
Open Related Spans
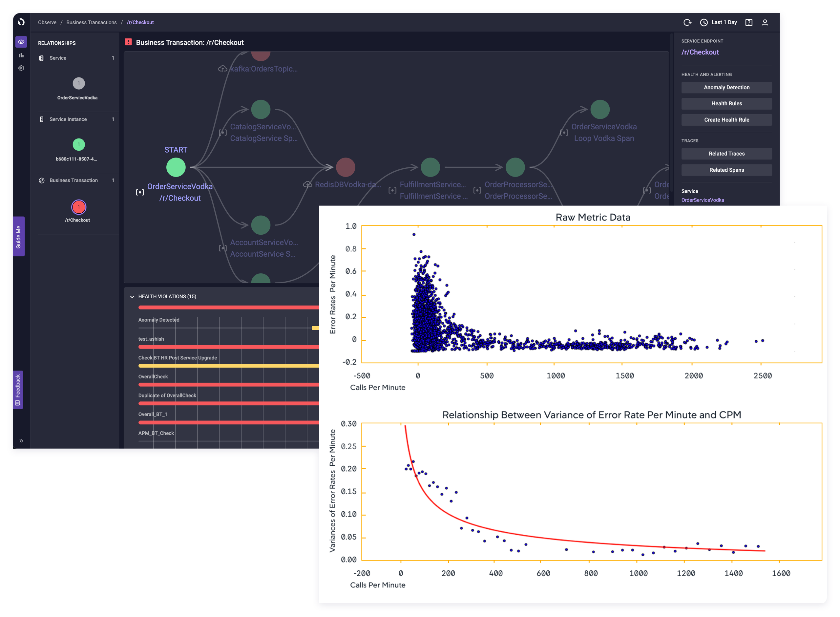pos(726,170)
